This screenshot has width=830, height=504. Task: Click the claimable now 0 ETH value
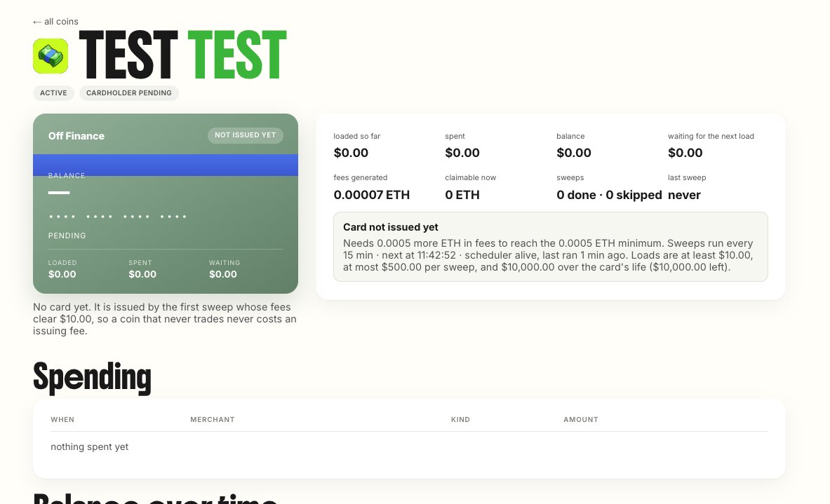[462, 195]
